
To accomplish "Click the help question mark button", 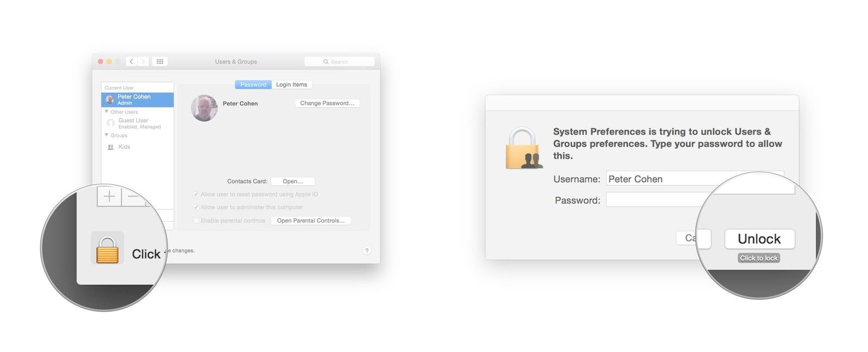I will point(367,250).
